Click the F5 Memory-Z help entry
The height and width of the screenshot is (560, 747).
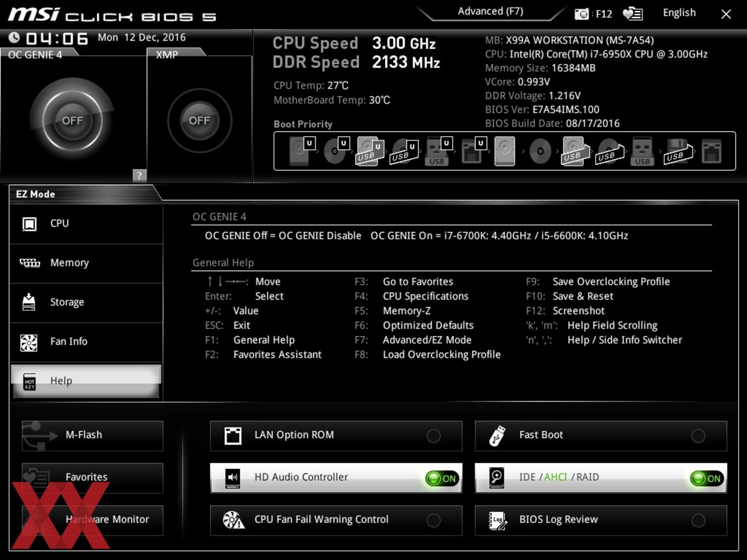(393, 311)
